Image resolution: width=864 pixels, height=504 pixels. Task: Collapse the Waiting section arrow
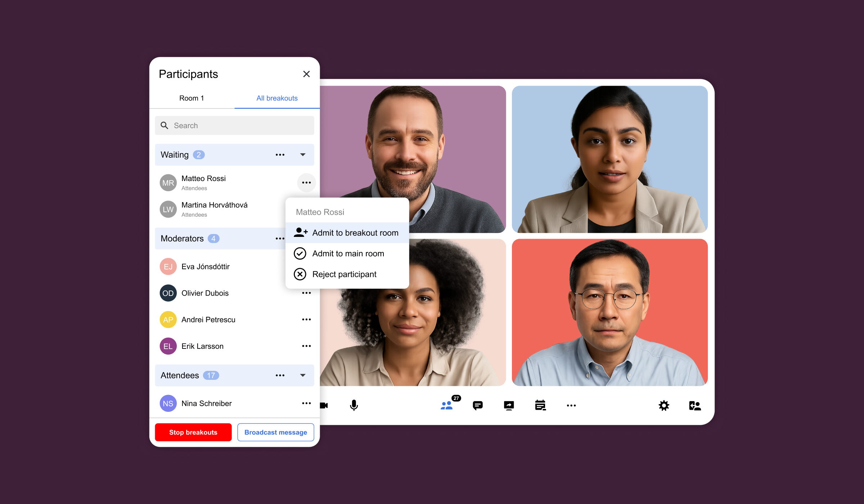point(303,155)
